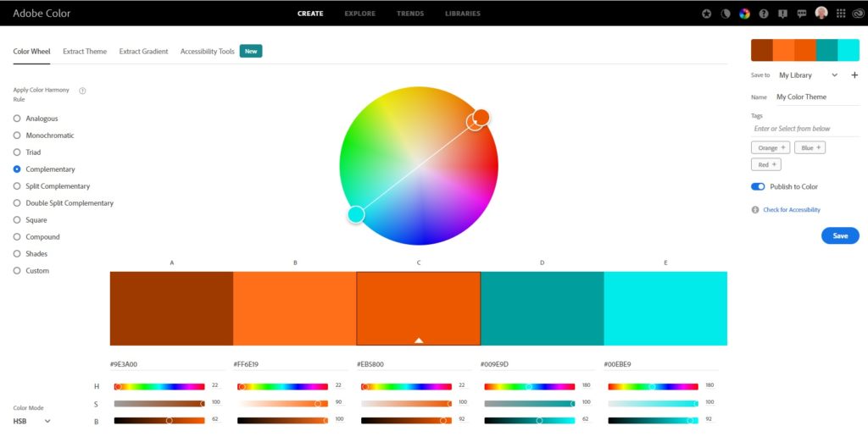Click the feedback exclamation bubble icon

(x=782, y=14)
